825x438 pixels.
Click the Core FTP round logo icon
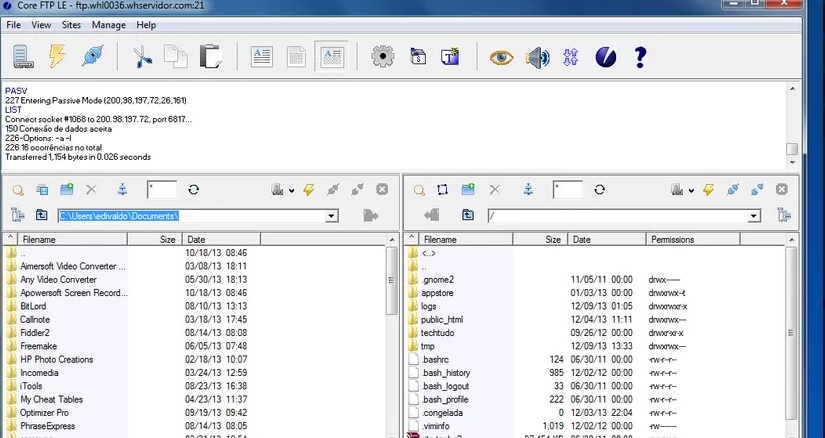pyautogui.click(x=606, y=56)
